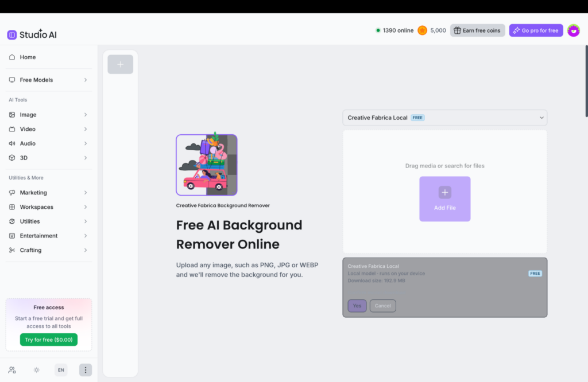Click the Crafting scissors icon
The height and width of the screenshot is (382, 588).
pos(12,250)
